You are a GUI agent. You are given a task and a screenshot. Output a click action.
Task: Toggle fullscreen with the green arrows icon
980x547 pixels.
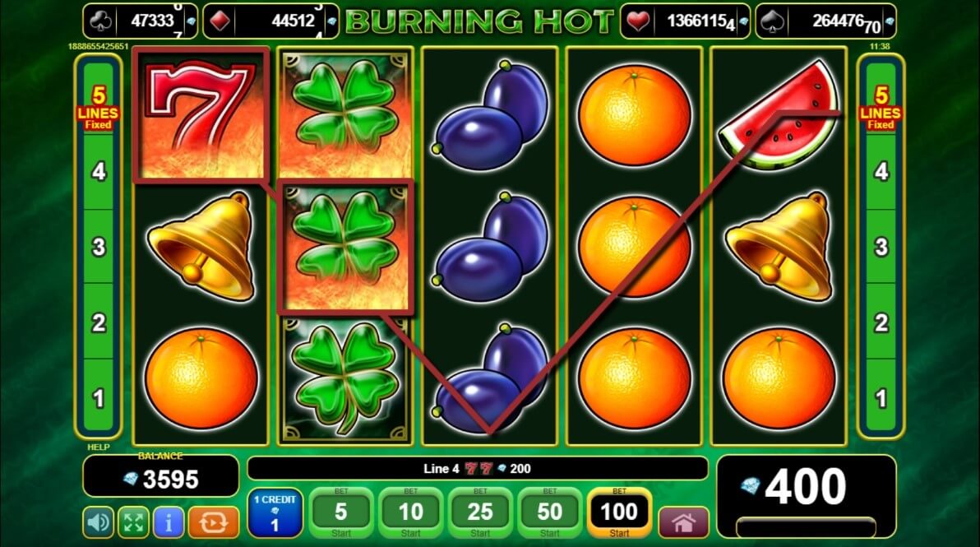[x=133, y=522]
